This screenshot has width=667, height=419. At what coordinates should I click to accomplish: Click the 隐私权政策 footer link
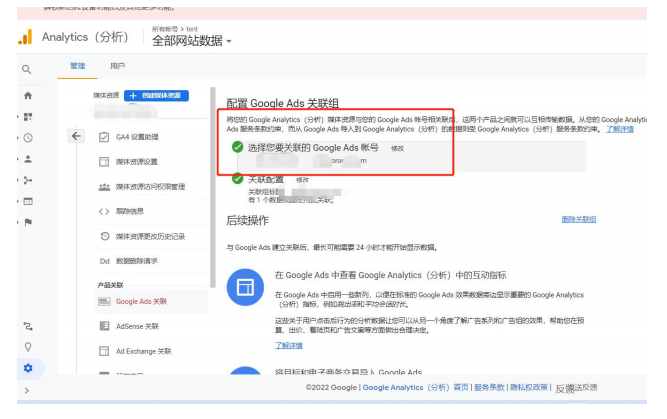(x=529, y=388)
